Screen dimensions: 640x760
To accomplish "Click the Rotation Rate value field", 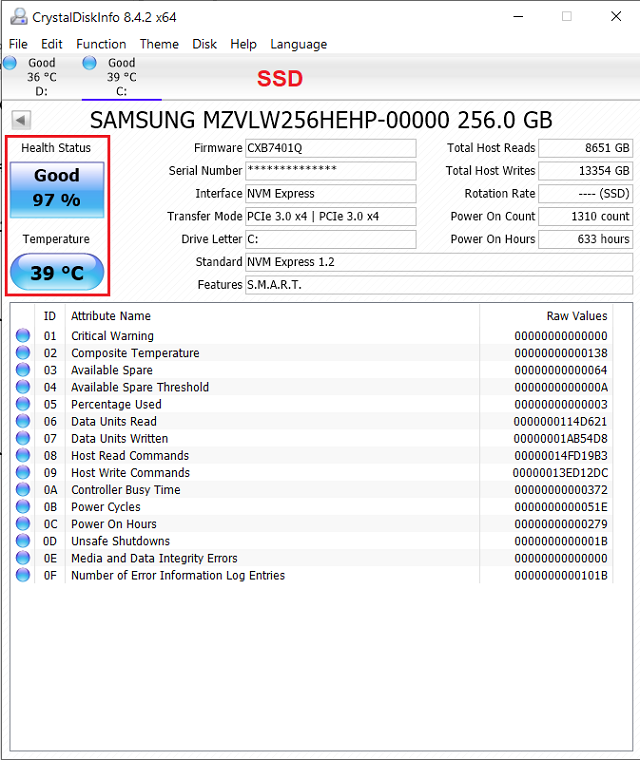I will (x=586, y=193).
